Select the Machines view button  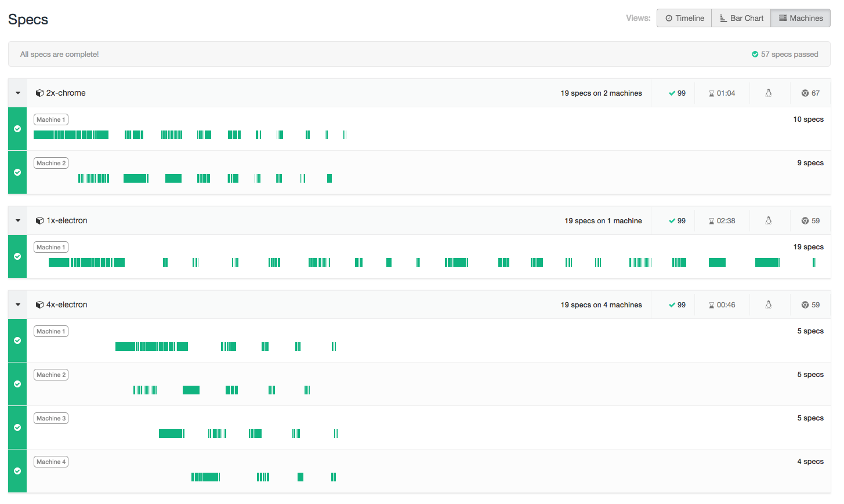pos(800,18)
